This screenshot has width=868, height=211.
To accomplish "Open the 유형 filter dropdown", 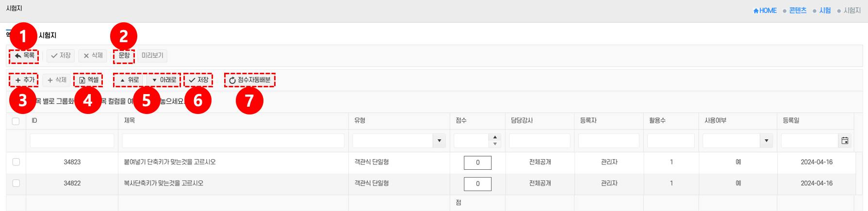I will point(439,141).
